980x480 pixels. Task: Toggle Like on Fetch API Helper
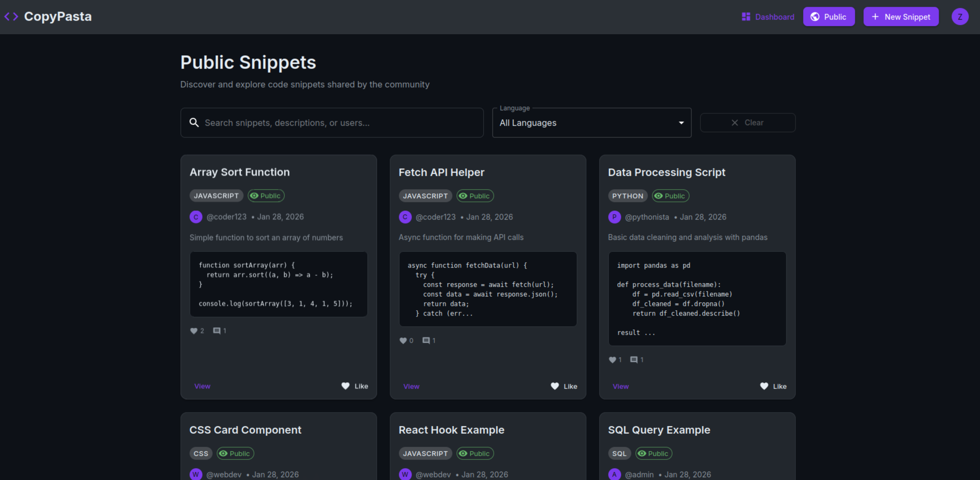coord(563,386)
